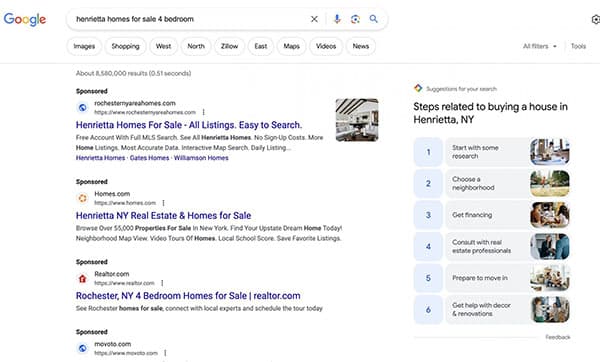Switch to Shopping filter
The width and height of the screenshot is (600, 362).
[x=126, y=46]
